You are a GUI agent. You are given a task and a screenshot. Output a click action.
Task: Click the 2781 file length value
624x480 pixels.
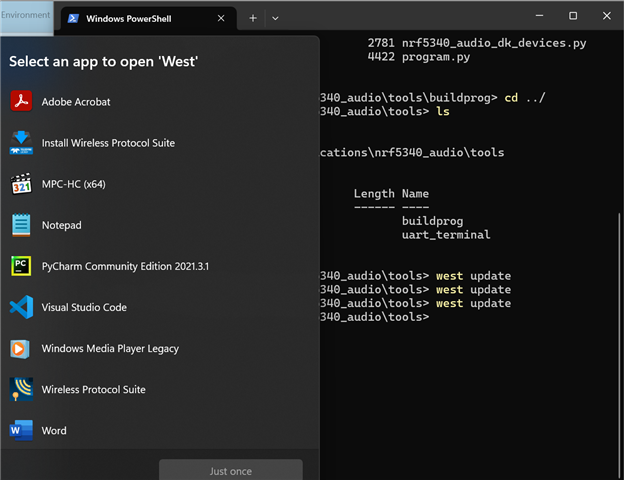coord(381,43)
